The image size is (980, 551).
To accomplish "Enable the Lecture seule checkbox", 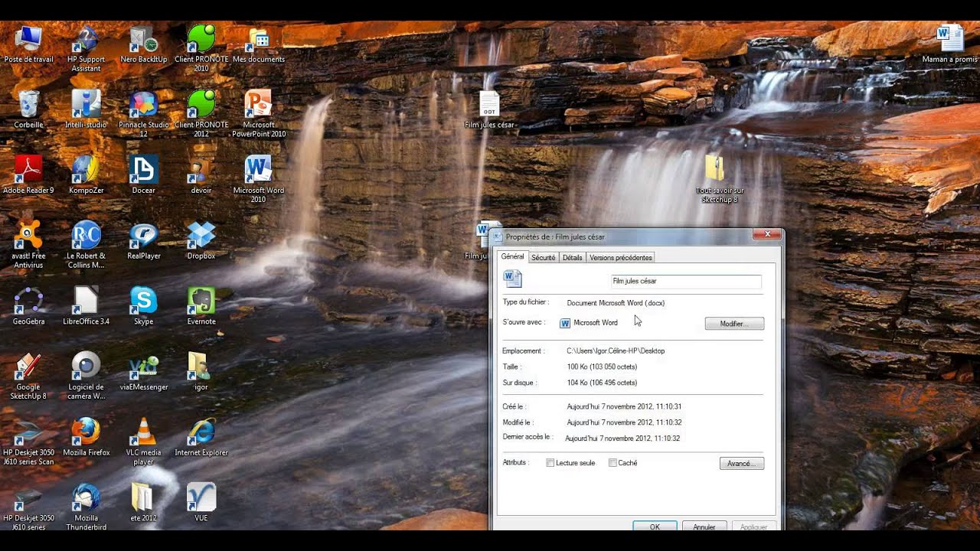I will [x=550, y=463].
